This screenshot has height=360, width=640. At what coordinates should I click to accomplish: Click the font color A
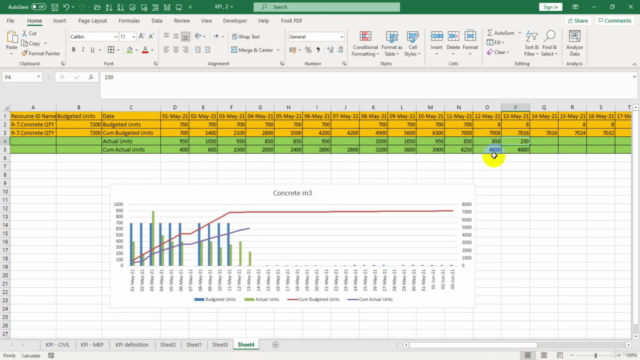click(145, 50)
